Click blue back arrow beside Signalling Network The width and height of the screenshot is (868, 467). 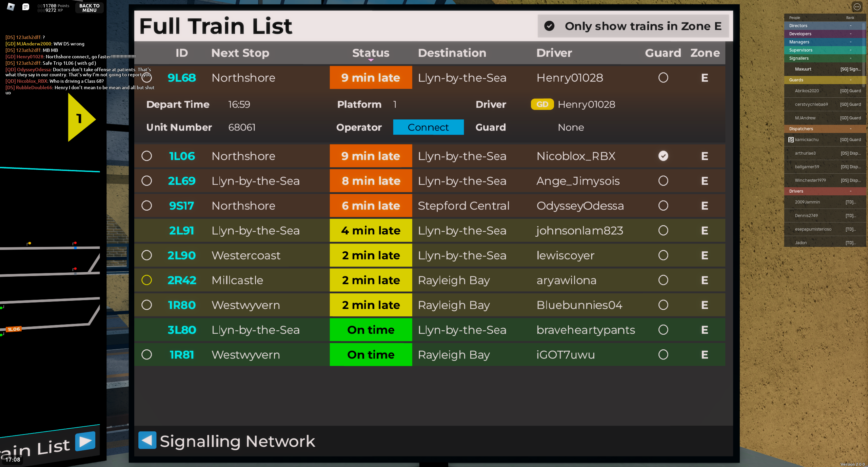coord(147,440)
